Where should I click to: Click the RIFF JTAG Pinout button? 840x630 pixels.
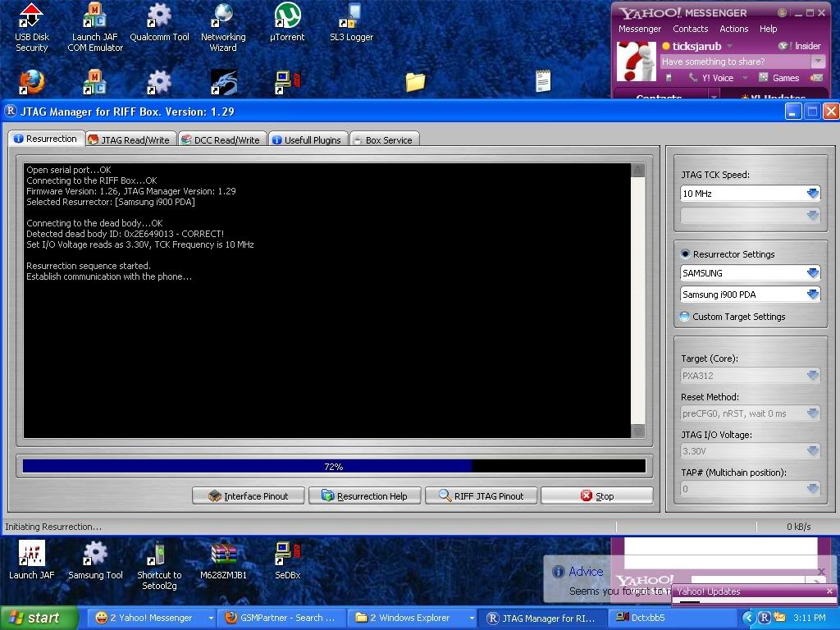click(481, 496)
